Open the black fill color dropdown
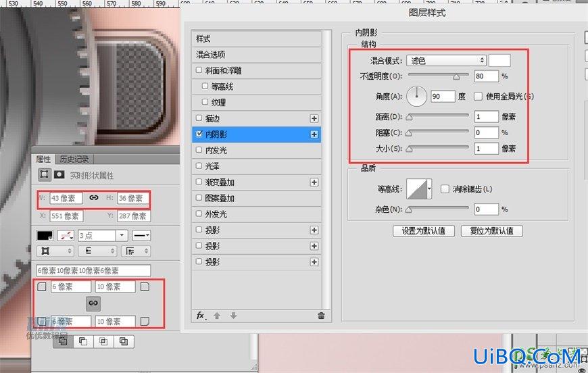 [x=45, y=235]
